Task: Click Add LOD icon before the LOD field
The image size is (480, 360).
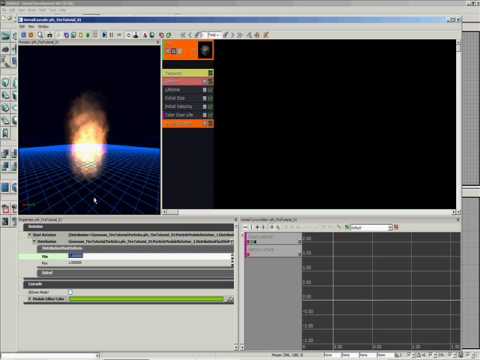Action: click(x=198, y=35)
